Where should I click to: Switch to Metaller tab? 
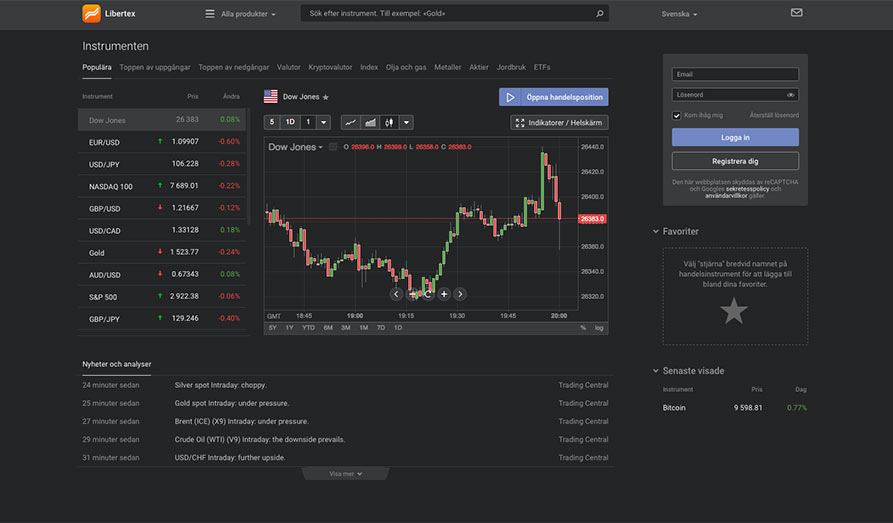pyautogui.click(x=448, y=67)
